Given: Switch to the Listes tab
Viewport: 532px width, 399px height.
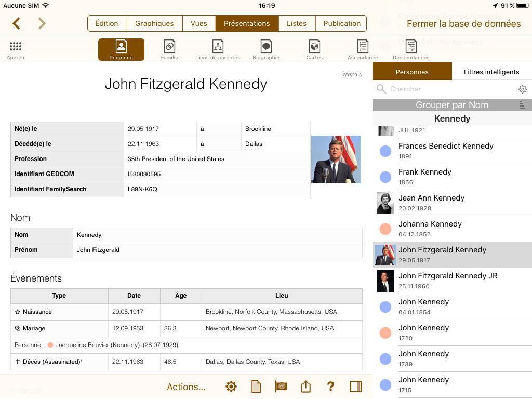Looking at the screenshot, I should (x=297, y=23).
